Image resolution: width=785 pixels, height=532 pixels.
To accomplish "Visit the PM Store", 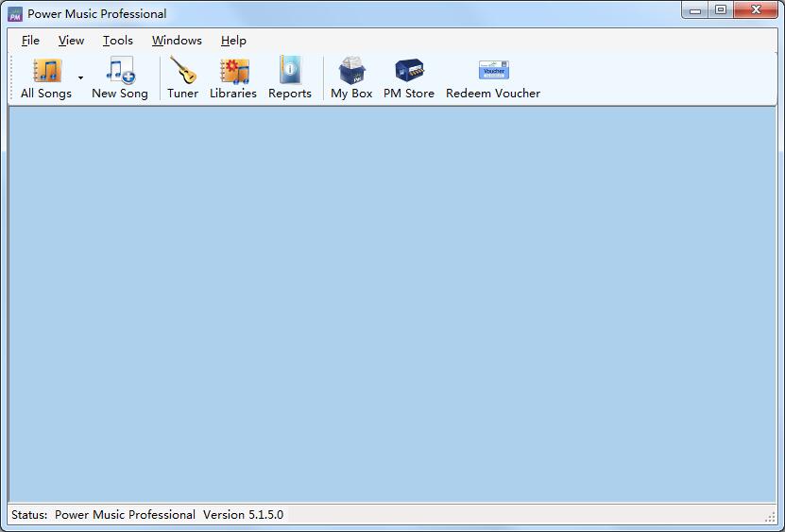I will click(x=409, y=77).
